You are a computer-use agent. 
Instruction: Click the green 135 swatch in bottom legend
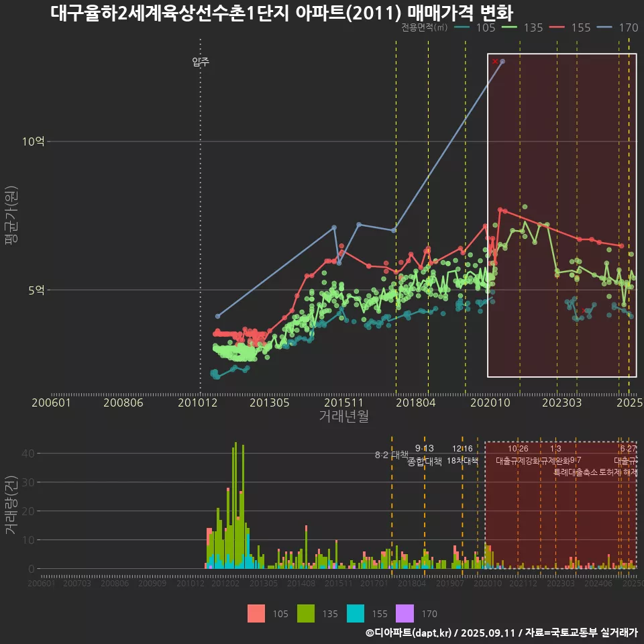click(306, 614)
